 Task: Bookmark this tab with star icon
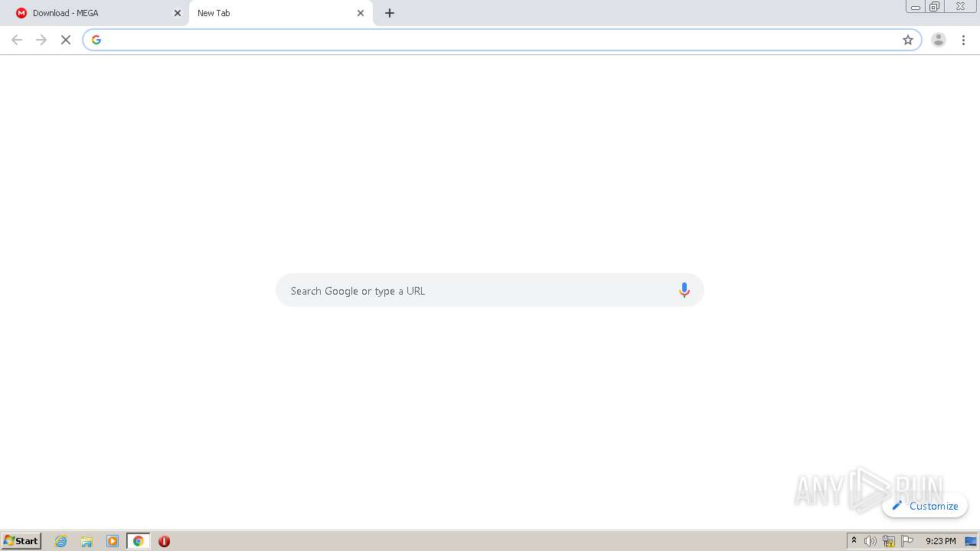[x=908, y=40]
